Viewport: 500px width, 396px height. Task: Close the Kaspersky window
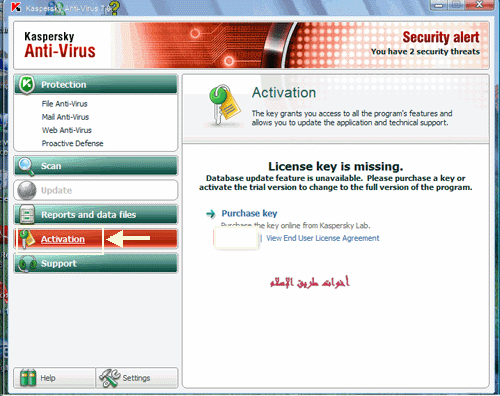(479, 5)
